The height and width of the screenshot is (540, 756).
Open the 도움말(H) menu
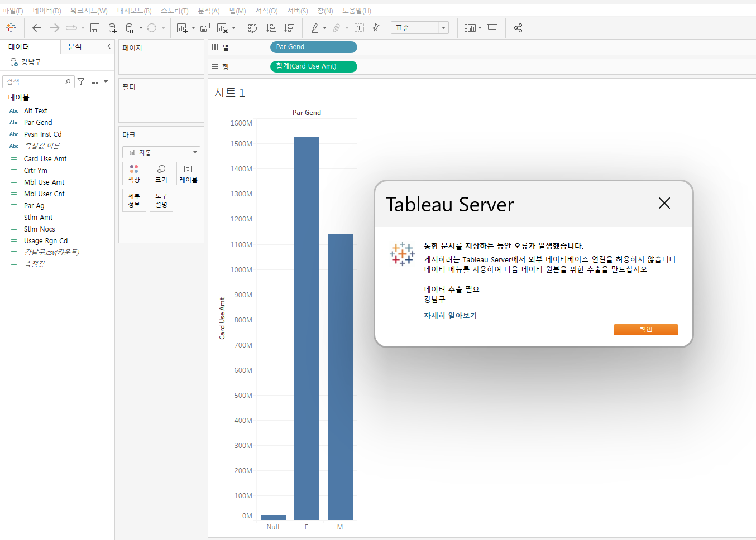pos(357,11)
